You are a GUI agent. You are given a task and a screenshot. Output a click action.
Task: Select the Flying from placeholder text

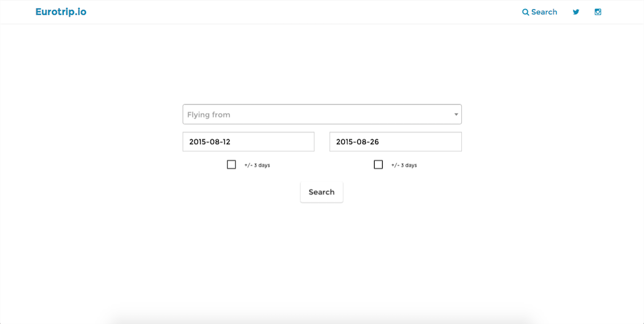point(209,115)
